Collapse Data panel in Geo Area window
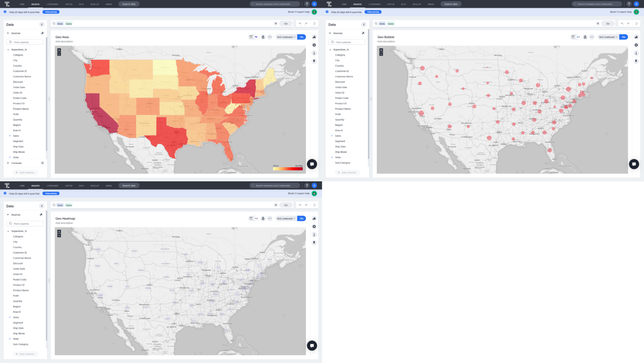 click(42, 25)
